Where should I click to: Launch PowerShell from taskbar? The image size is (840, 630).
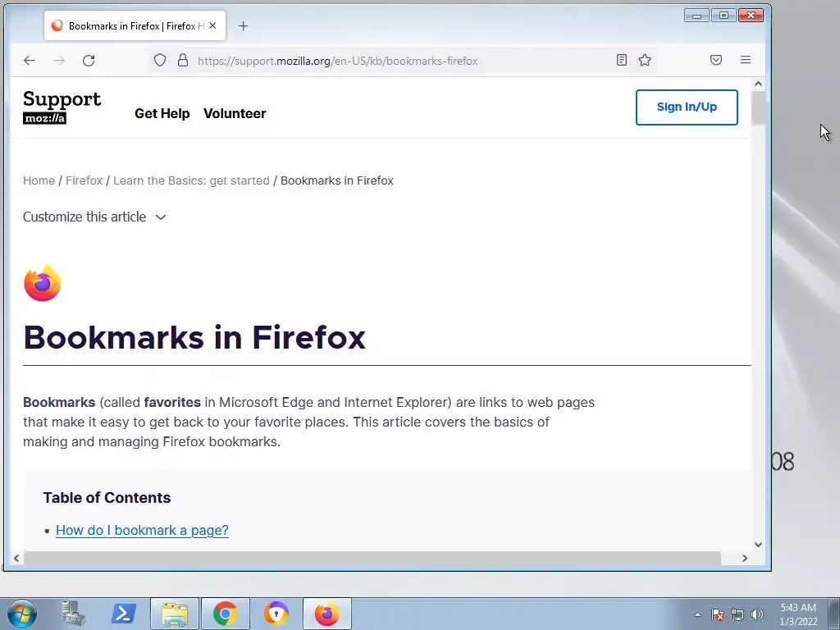point(123,614)
